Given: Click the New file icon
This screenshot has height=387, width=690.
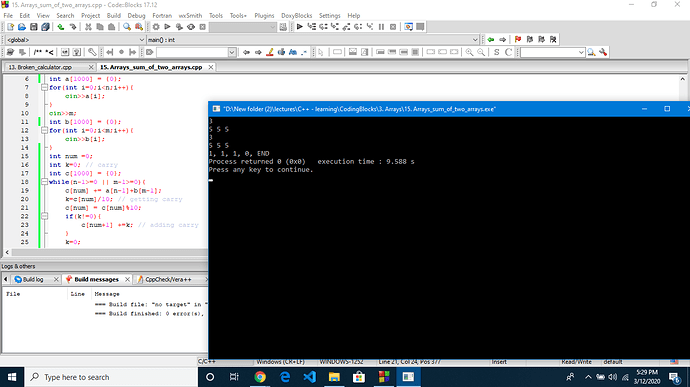Looking at the screenshot, I should 11,27.
